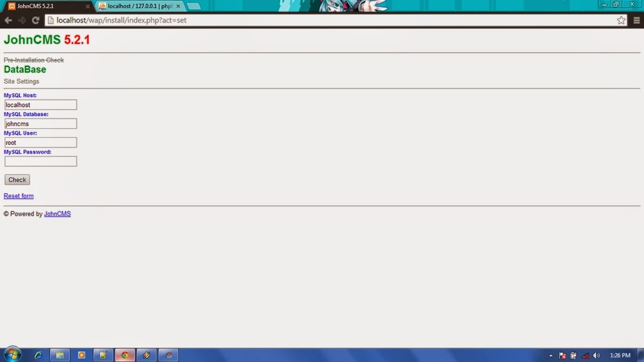Open the JohnCMS footer link
Viewport: 644px width, 362px height.
point(57,214)
